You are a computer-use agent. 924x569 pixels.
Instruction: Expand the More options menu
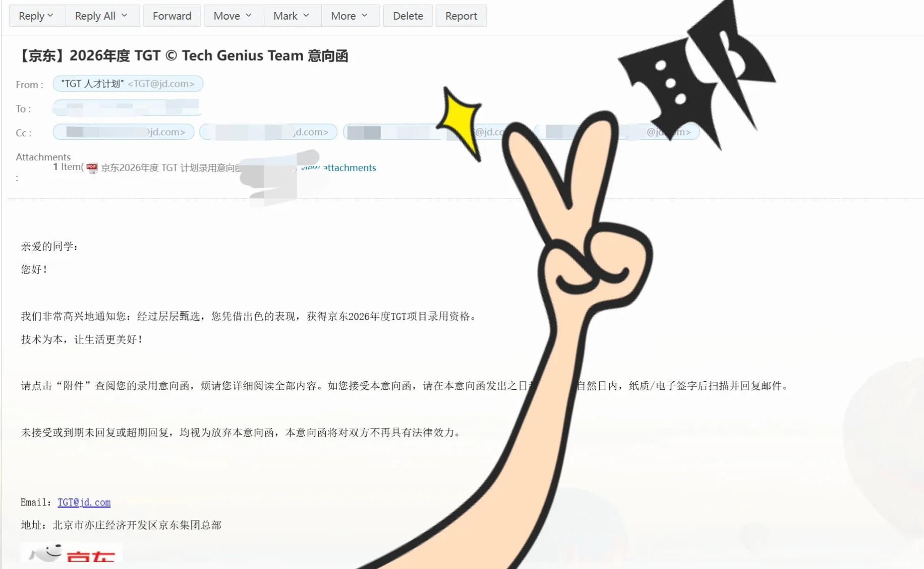click(x=350, y=16)
